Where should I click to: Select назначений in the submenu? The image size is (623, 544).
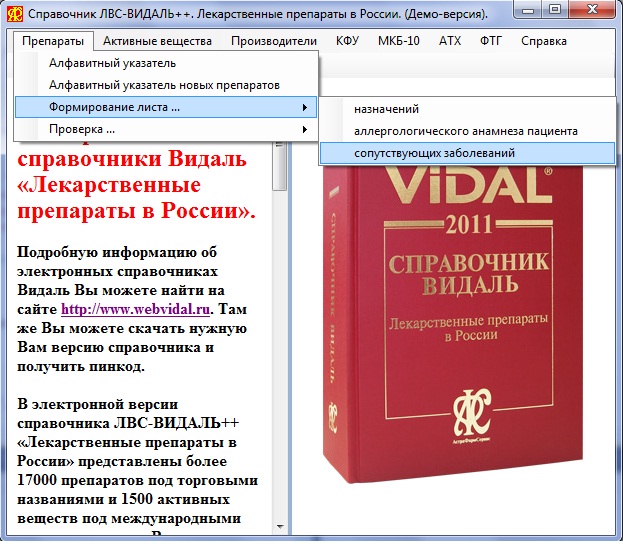pyautogui.click(x=467, y=109)
